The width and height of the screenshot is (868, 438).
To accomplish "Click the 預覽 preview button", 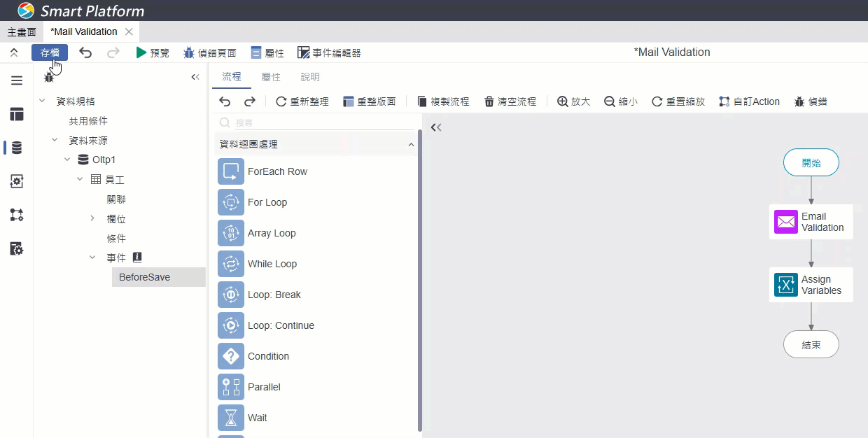I will [153, 52].
